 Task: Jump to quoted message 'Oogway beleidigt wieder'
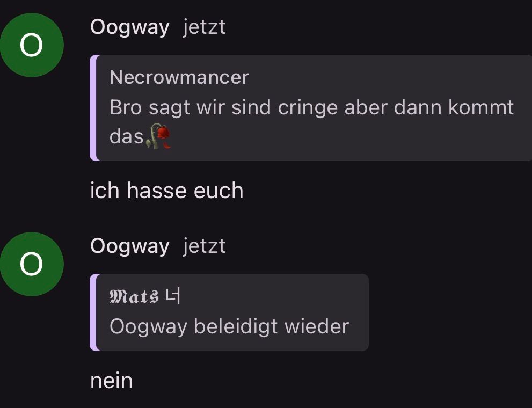tap(229, 312)
